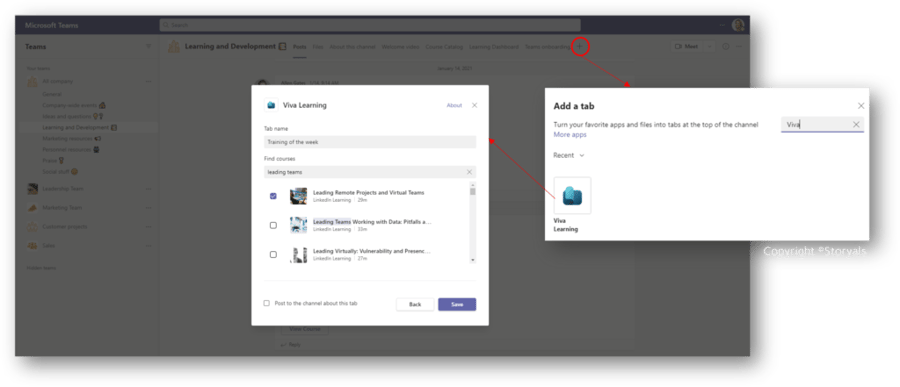The width and height of the screenshot is (900, 387).
Task: Select the Marketing resources channel
Action: pos(72,138)
